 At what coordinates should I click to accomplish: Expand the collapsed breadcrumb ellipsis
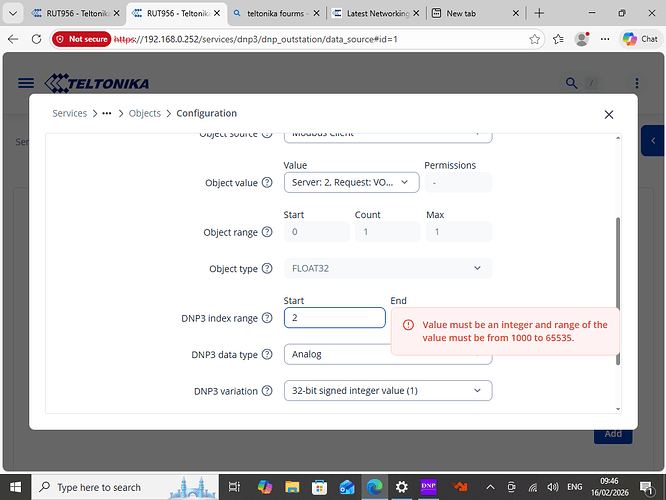click(106, 114)
